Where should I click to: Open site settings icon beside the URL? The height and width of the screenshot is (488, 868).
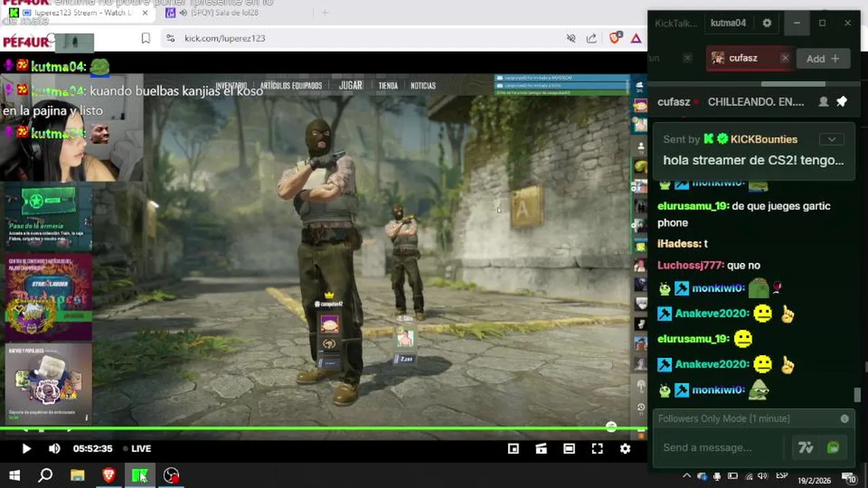pyautogui.click(x=170, y=39)
